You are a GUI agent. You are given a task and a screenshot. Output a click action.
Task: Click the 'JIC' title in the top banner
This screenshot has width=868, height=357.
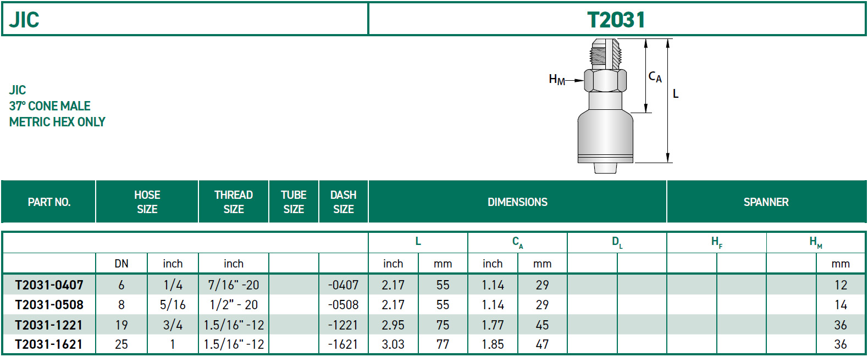pyautogui.click(x=24, y=20)
